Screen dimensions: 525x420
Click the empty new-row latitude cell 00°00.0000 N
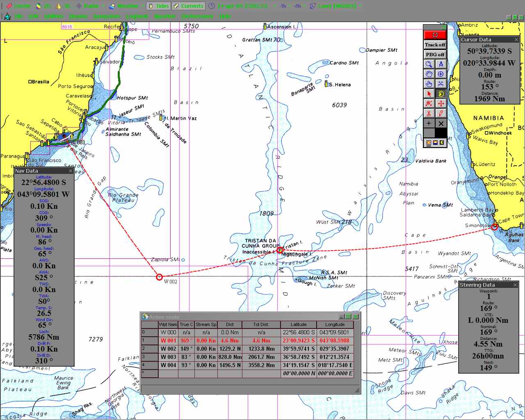299,373
